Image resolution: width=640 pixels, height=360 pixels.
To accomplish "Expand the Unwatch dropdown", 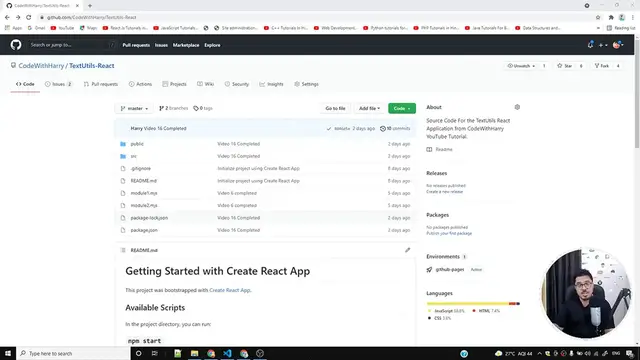I will tap(521, 66).
